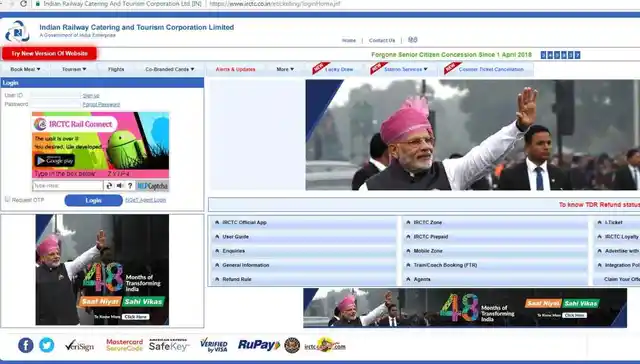The image size is (640, 364).
Task: Open the Flights menu item
Action: click(116, 69)
